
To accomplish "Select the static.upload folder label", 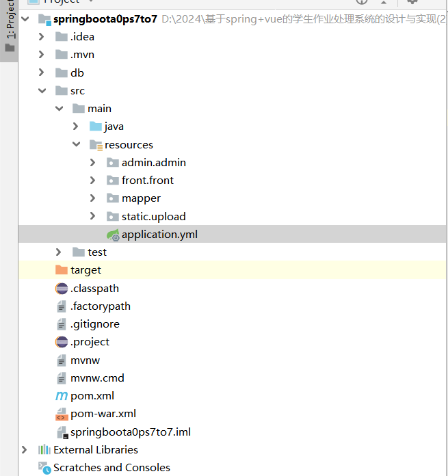I will [x=153, y=216].
